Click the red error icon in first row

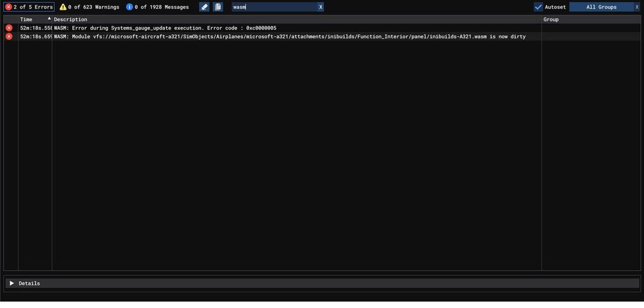point(9,28)
